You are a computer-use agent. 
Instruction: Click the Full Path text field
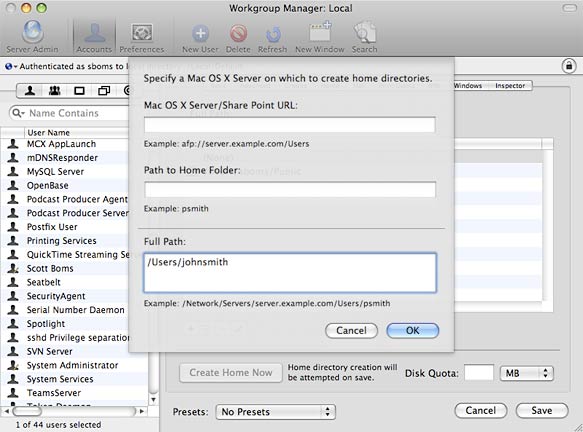tap(290, 273)
